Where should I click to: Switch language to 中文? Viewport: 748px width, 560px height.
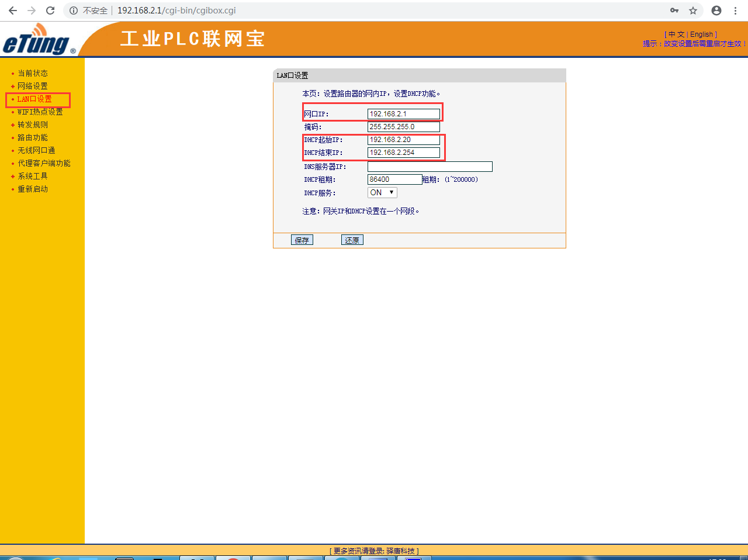pos(676,34)
